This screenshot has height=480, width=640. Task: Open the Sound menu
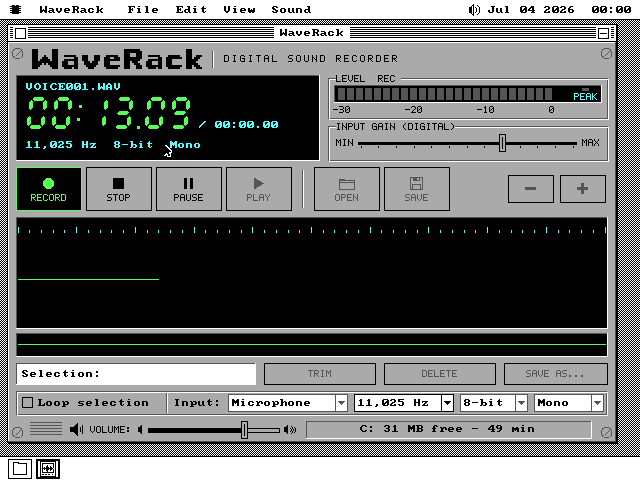pos(291,9)
